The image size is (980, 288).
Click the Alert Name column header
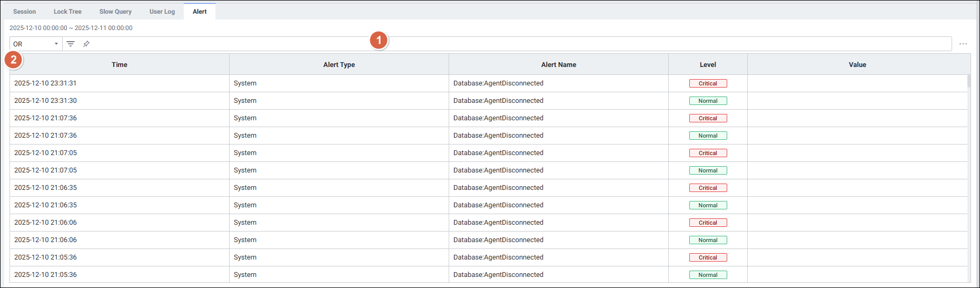coord(558,64)
